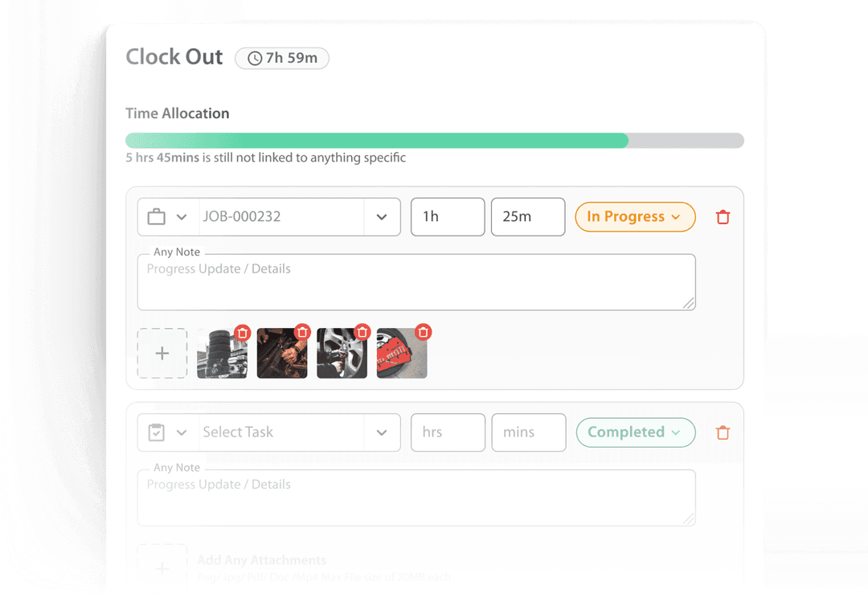Image resolution: width=868 pixels, height=602 pixels.
Task: Remove the wheel rim photo attachment
Action: tap(362, 332)
